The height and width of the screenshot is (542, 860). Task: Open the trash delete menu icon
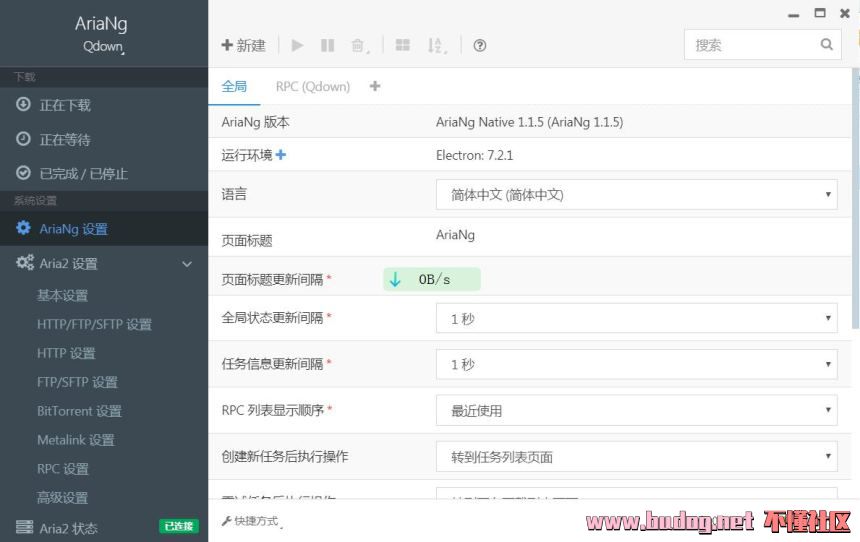coord(360,46)
